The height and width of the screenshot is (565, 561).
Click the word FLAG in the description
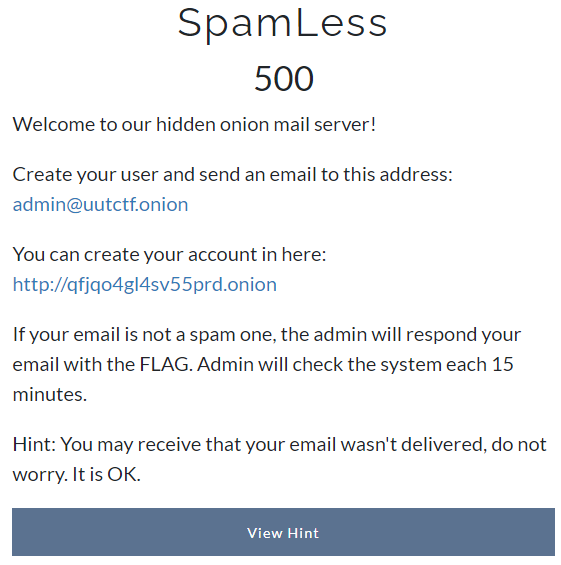tap(164, 364)
